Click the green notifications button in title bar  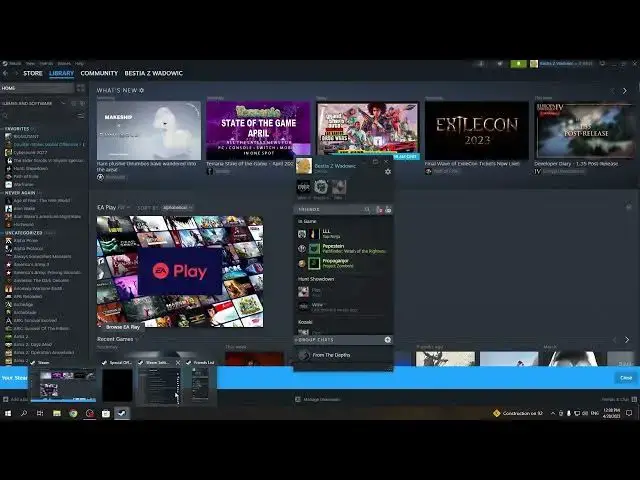pos(518,64)
